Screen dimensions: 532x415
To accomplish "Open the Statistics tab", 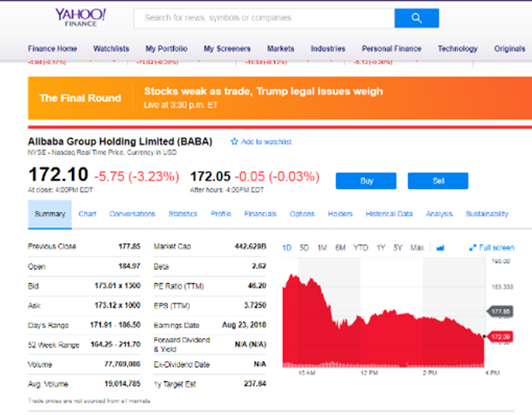I will tap(182, 214).
